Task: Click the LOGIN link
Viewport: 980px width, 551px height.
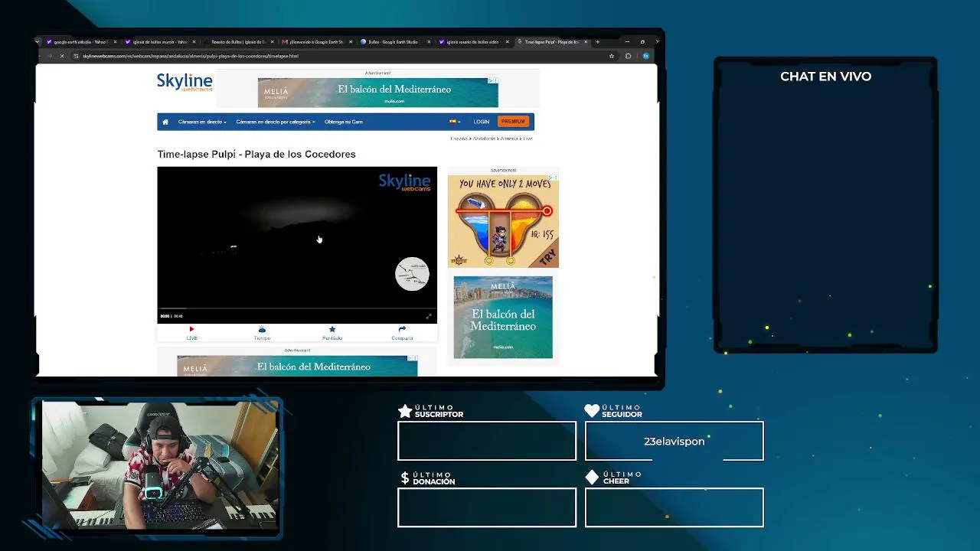Action: click(481, 122)
